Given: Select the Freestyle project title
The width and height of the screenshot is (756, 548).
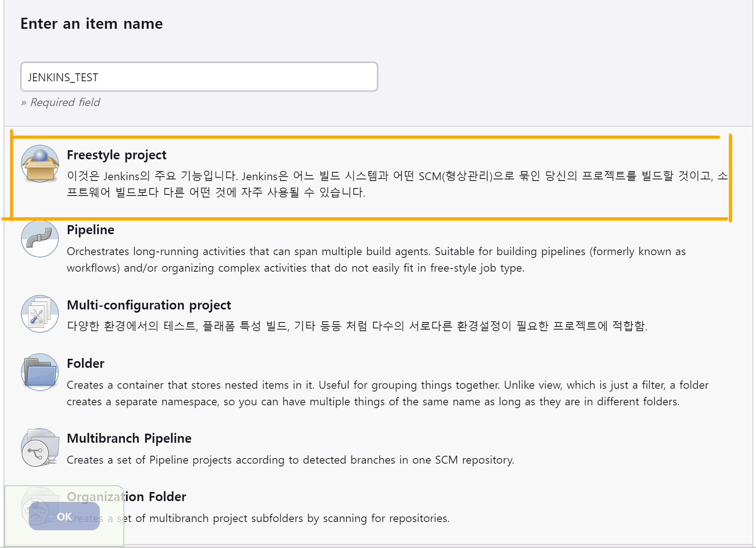Looking at the screenshot, I should (x=117, y=155).
